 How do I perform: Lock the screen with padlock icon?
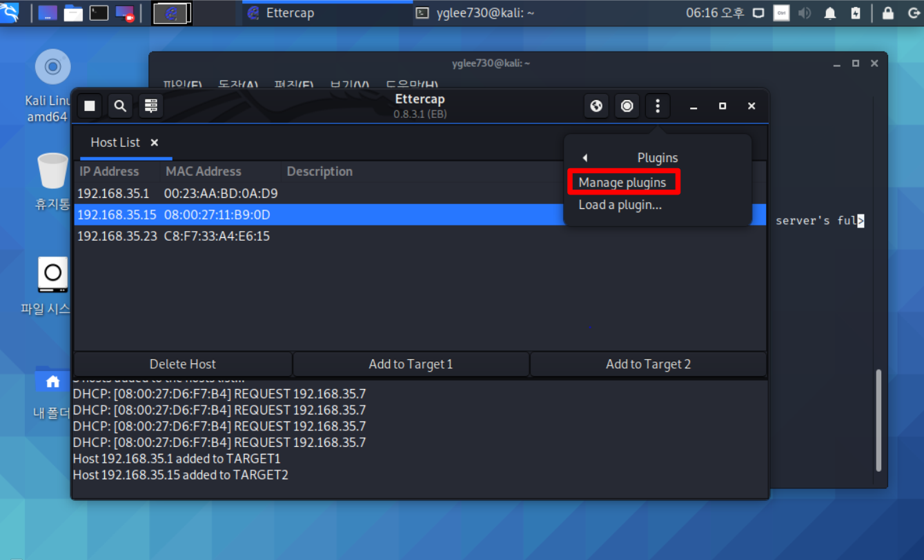click(888, 12)
